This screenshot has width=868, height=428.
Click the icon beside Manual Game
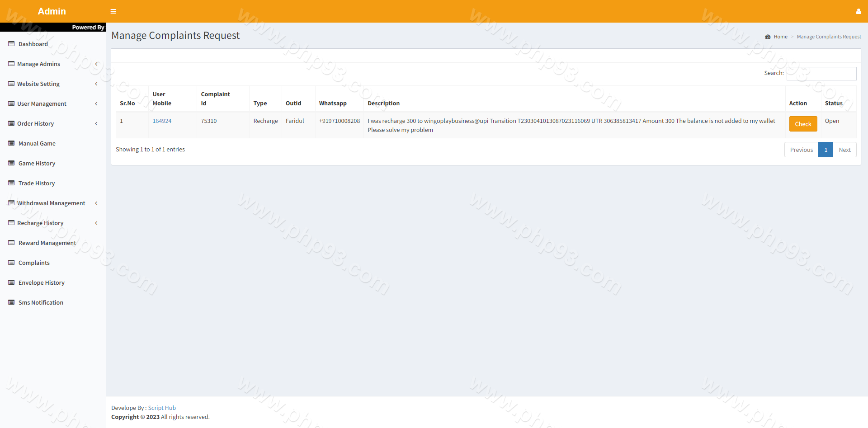coord(11,143)
